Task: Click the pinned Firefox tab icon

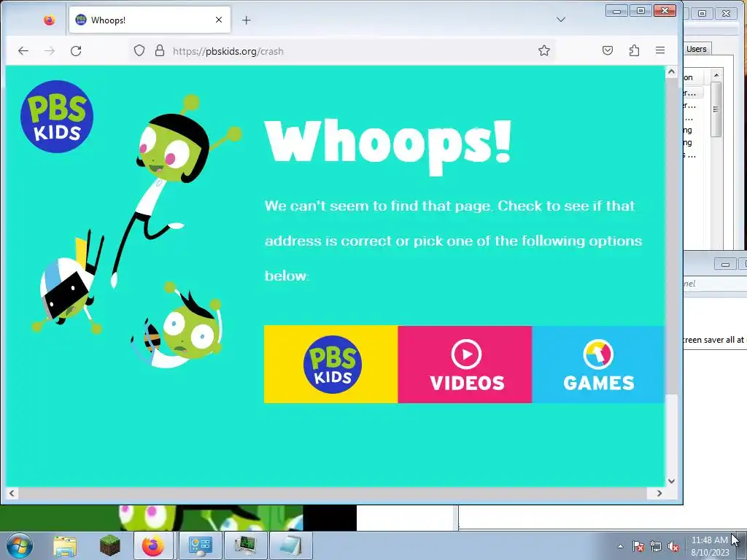Action: 49,20
